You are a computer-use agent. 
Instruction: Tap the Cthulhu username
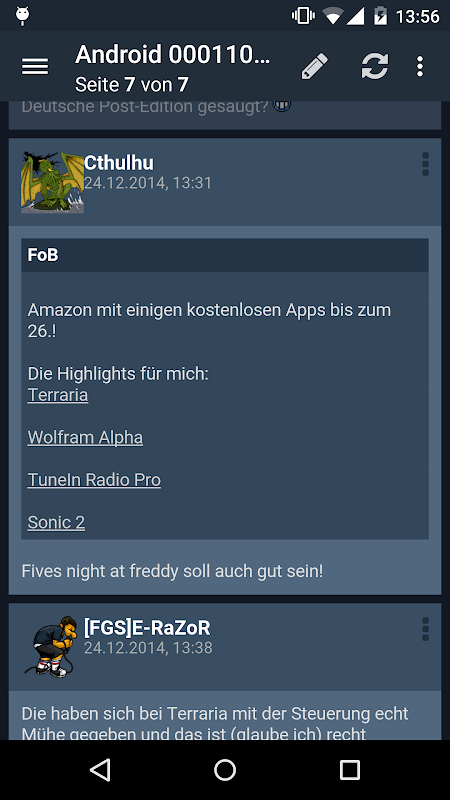point(118,163)
